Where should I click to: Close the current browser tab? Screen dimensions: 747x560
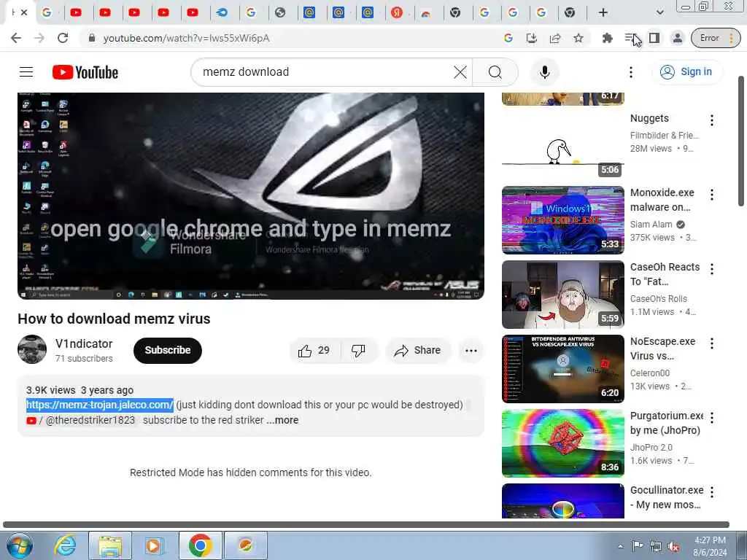(x=24, y=12)
